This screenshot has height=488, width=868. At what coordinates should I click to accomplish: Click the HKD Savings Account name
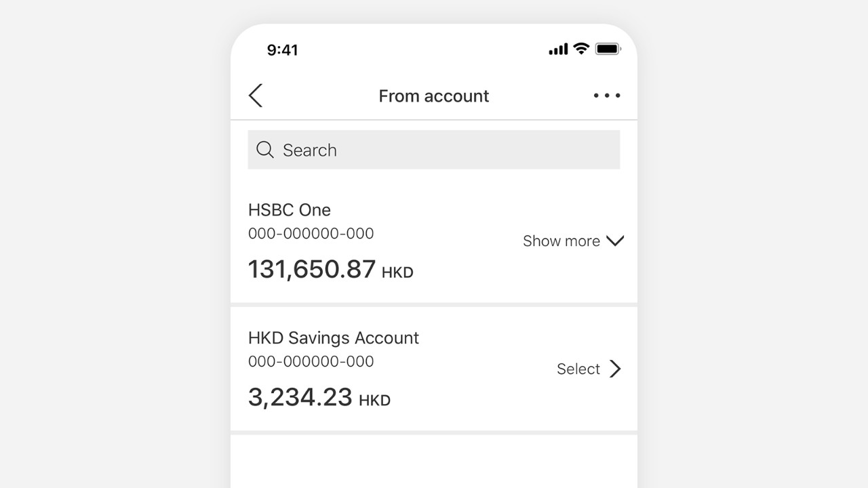pyautogui.click(x=334, y=338)
